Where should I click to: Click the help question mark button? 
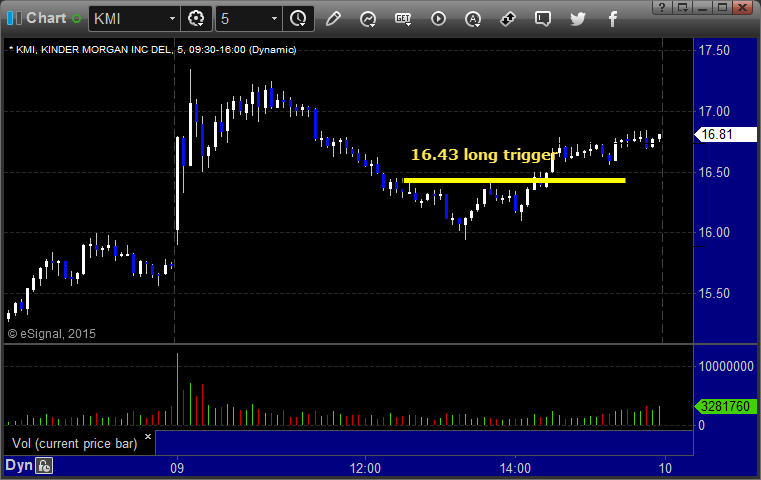(x=662, y=7)
